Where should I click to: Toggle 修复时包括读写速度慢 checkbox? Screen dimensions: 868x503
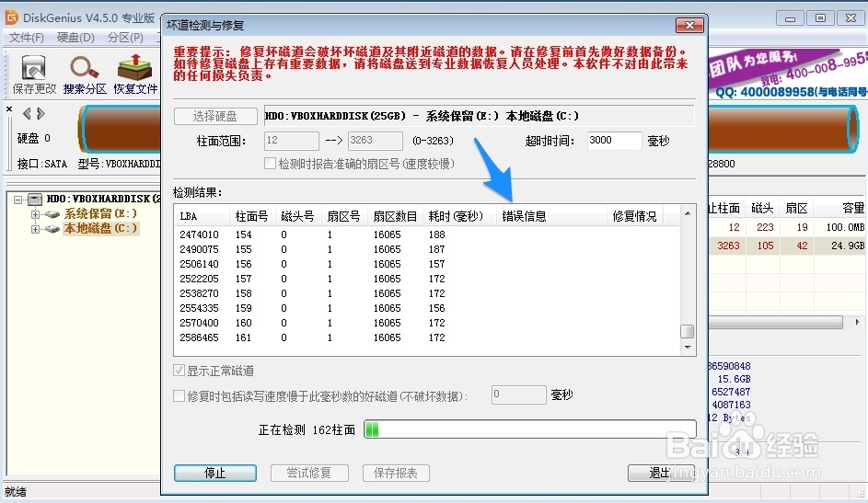coord(179,395)
